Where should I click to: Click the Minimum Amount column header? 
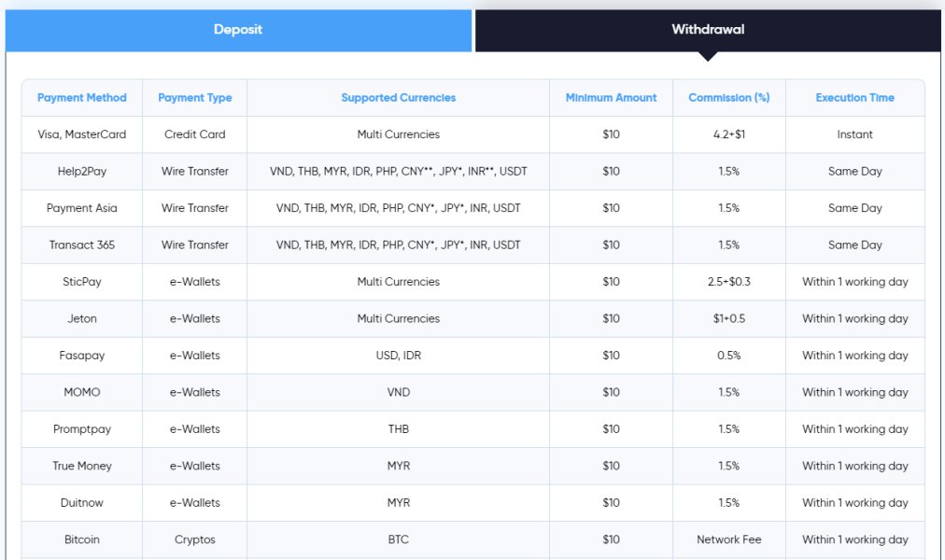pyautogui.click(x=611, y=98)
